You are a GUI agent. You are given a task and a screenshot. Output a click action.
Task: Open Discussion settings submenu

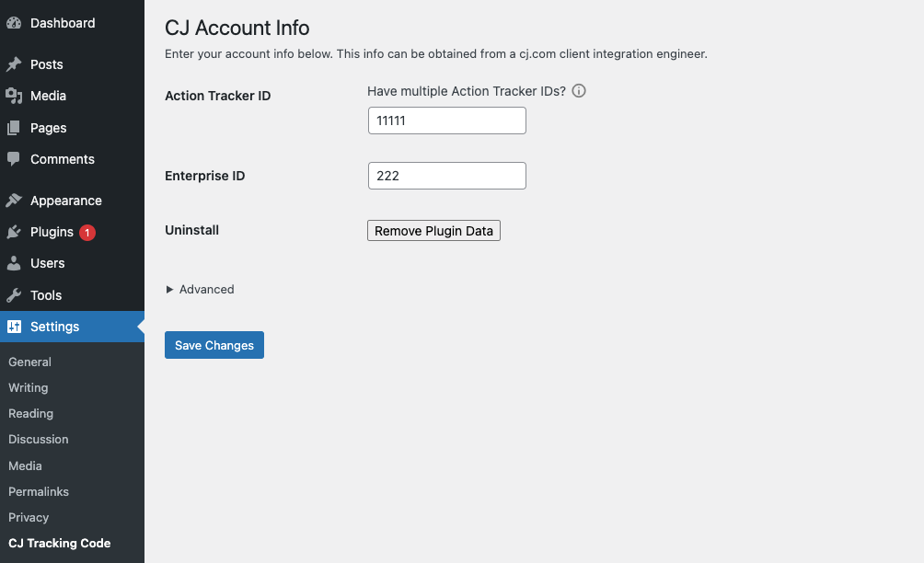(39, 440)
